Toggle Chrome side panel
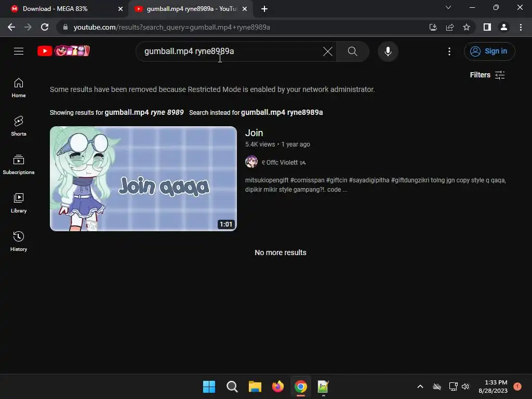Screen dimensions: 532x399 (487, 27)
